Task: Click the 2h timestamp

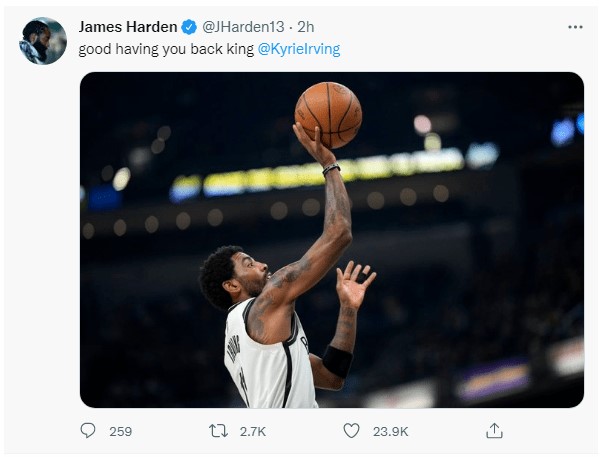Action: (x=306, y=27)
